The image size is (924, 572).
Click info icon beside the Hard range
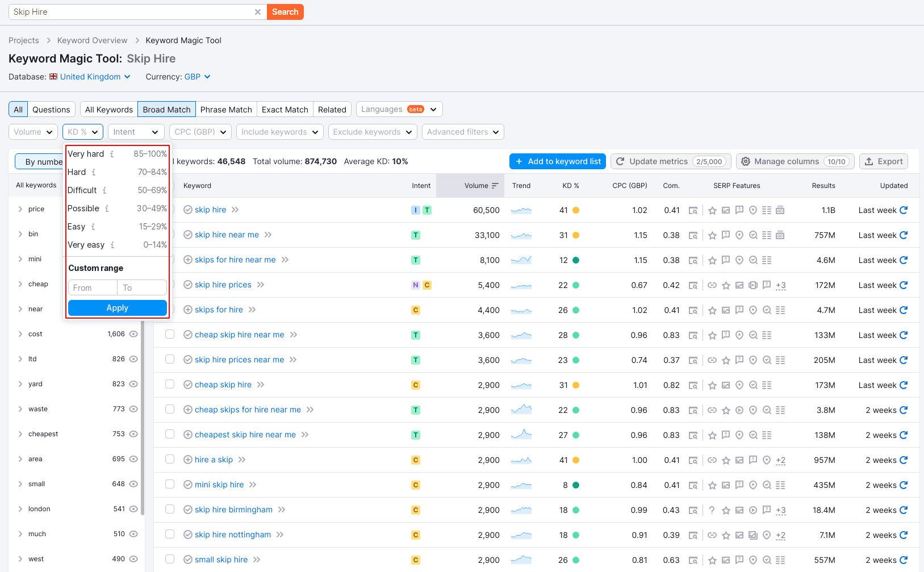click(94, 172)
